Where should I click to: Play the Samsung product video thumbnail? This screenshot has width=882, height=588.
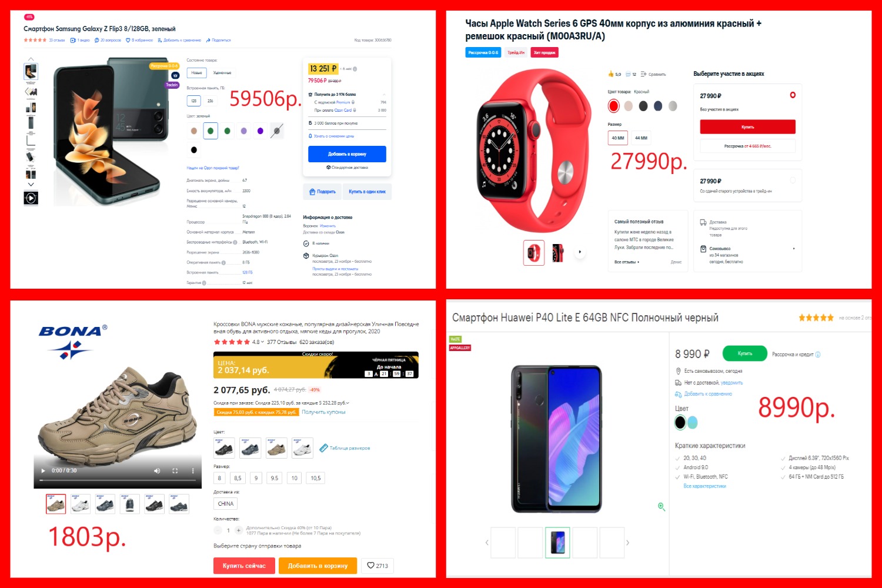tap(31, 198)
